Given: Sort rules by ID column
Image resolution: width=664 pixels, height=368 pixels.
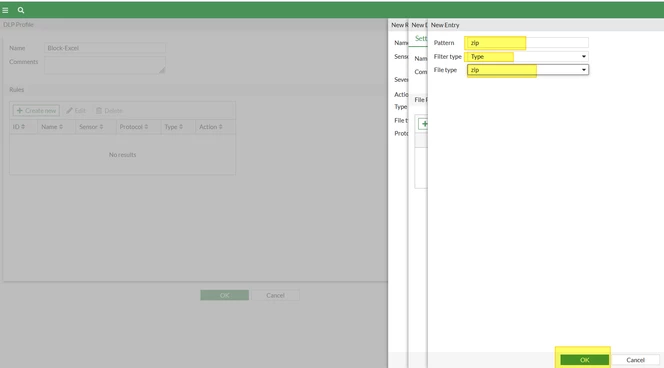Looking at the screenshot, I should (19, 127).
